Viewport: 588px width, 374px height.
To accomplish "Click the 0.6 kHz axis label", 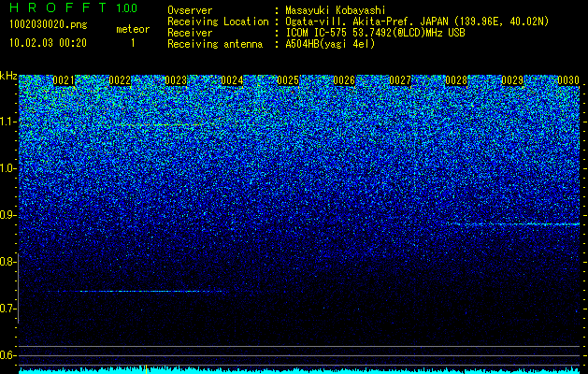I will click(x=7, y=355).
